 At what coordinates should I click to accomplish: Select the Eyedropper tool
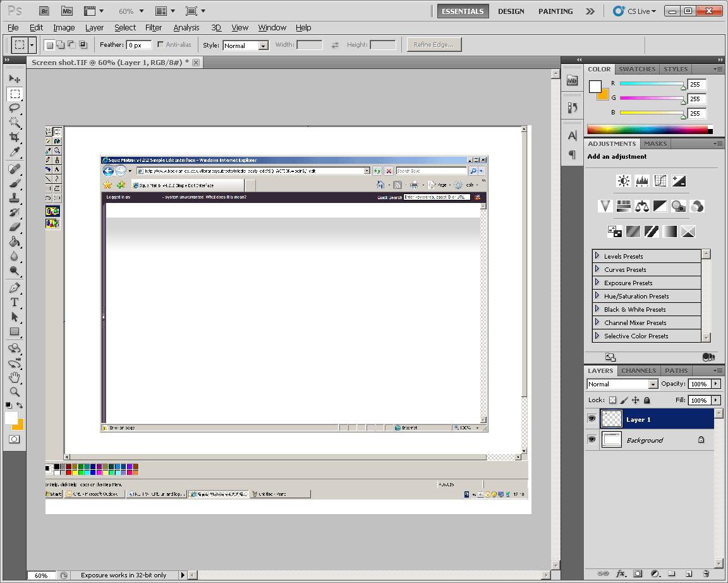(15, 152)
